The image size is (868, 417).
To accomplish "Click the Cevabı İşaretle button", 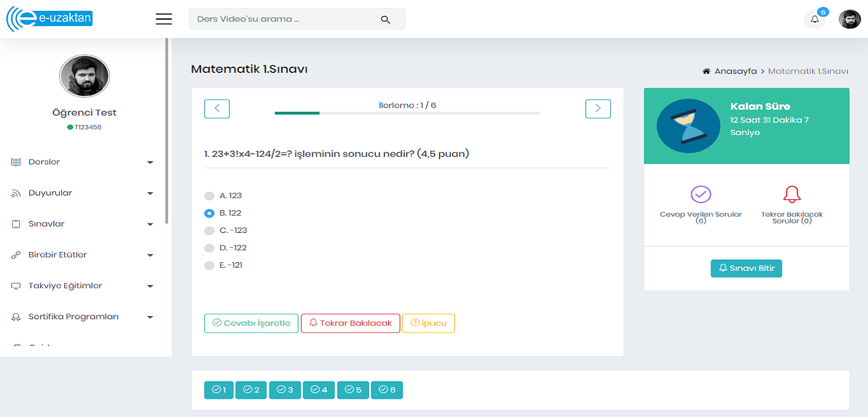I will (251, 323).
